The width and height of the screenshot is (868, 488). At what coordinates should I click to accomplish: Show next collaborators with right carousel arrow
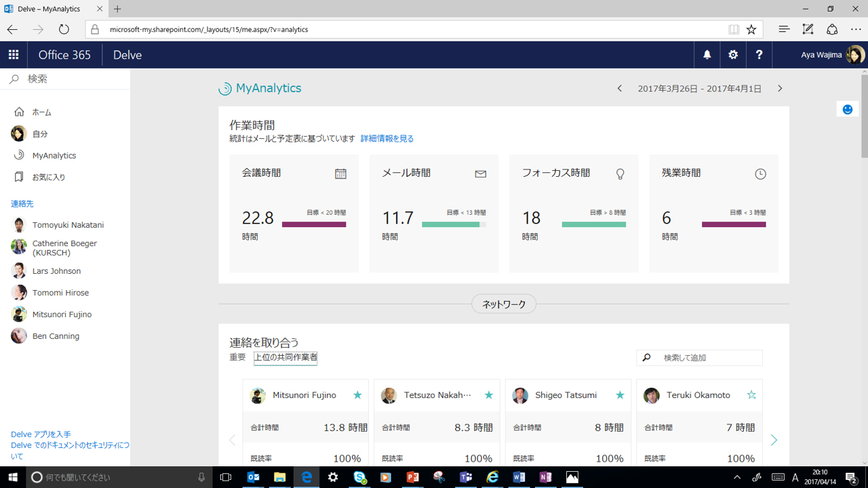click(x=774, y=441)
